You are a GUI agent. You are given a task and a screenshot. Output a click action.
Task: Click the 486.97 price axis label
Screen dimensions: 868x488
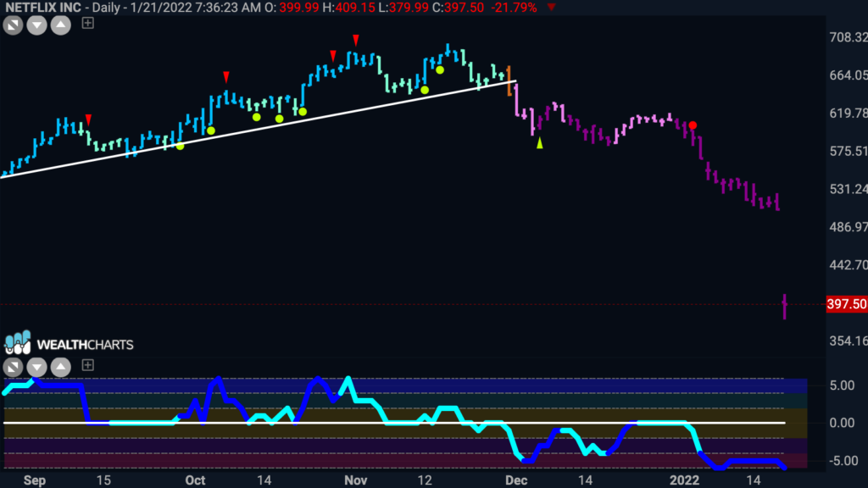coord(848,227)
